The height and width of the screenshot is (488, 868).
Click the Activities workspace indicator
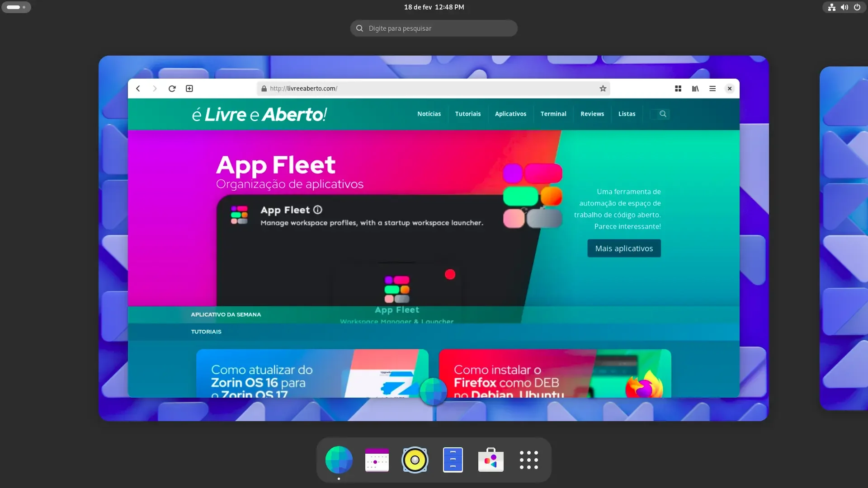click(16, 7)
